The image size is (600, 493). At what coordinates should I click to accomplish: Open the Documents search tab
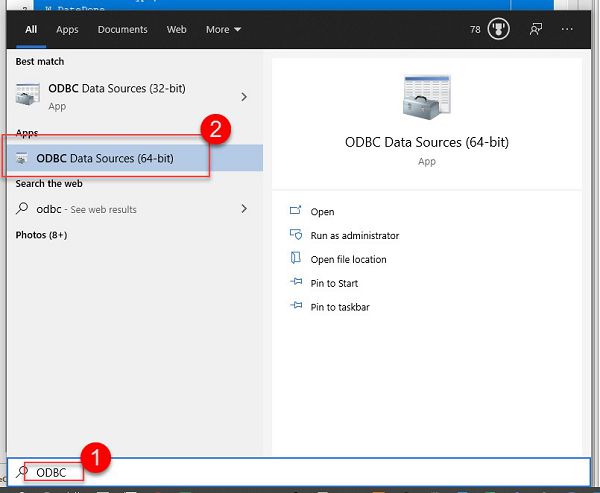tap(122, 29)
